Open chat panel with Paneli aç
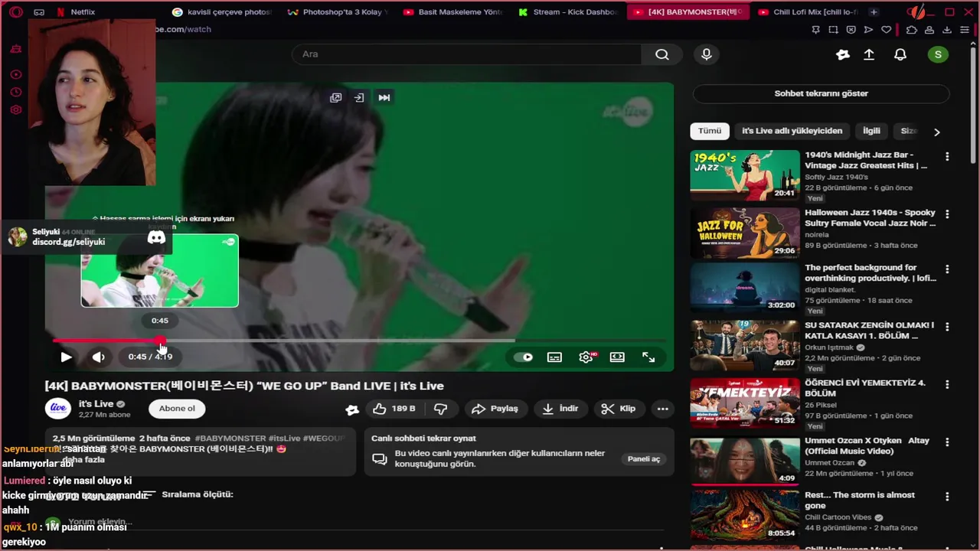 click(x=644, y=459)
